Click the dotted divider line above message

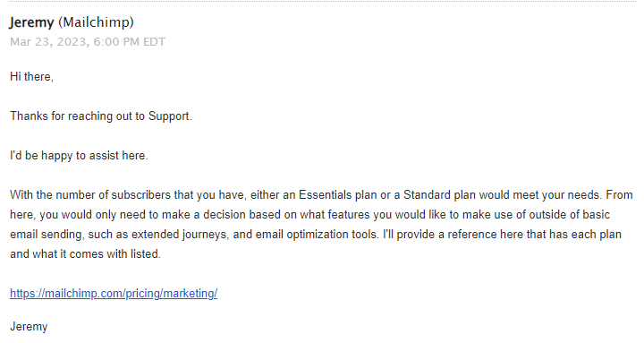(323, 1)
